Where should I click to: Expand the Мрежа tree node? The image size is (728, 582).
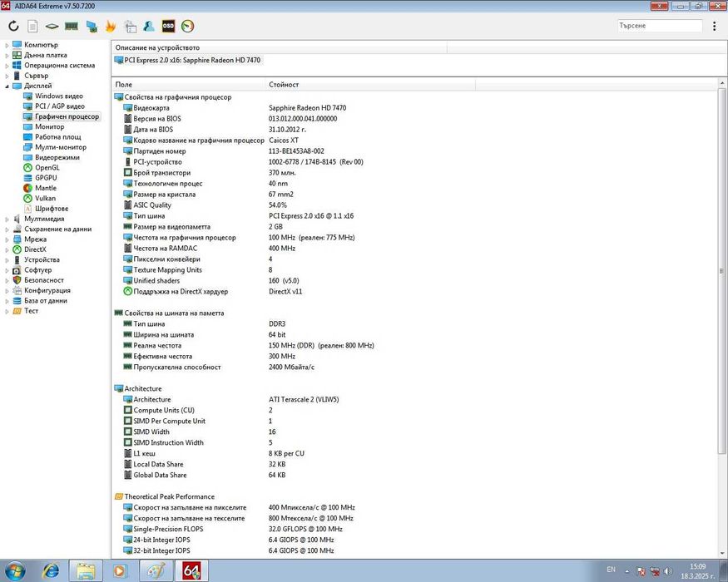(7, 239)
